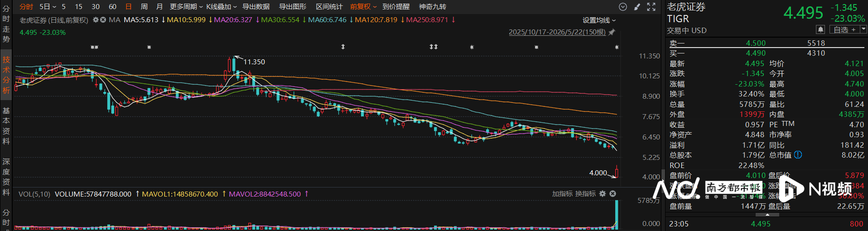Click the 盘后价 5.879 value
This screenshot has width=868, height=231.
(x=854, y=175)
